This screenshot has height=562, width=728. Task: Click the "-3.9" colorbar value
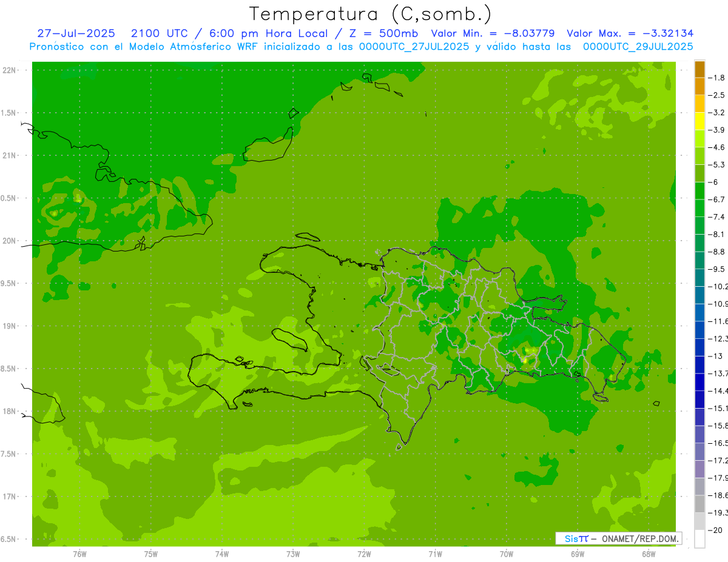coord(717,130)
